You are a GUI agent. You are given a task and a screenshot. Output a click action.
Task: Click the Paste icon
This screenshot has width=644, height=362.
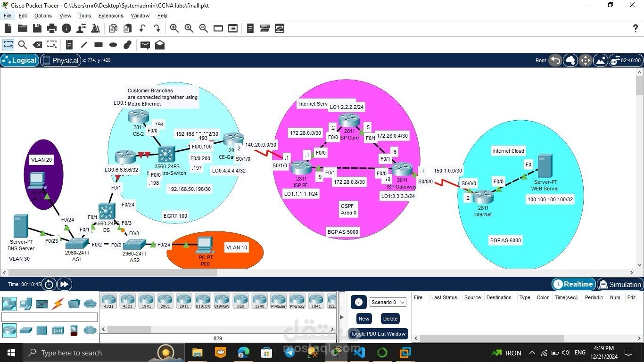[x=127, y=28]
